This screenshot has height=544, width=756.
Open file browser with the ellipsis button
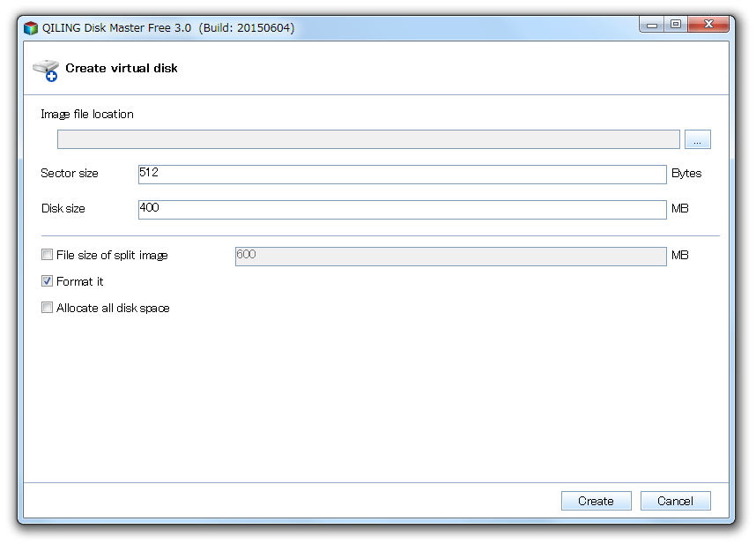coord(697,139)
